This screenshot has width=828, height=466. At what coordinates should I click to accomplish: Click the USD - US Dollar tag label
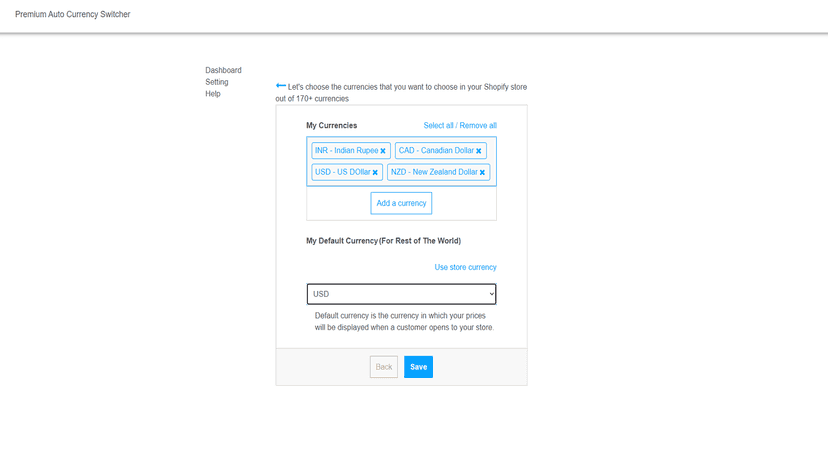343,172
